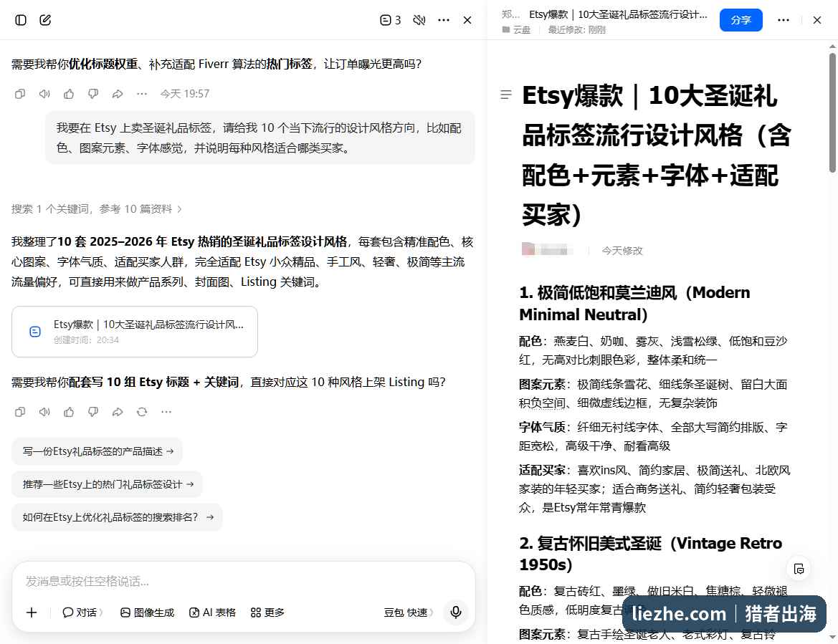Copy the Fiverr reply message
This screenshot has width=838, height=644.
pyautogui.click(x=20, y=94)
